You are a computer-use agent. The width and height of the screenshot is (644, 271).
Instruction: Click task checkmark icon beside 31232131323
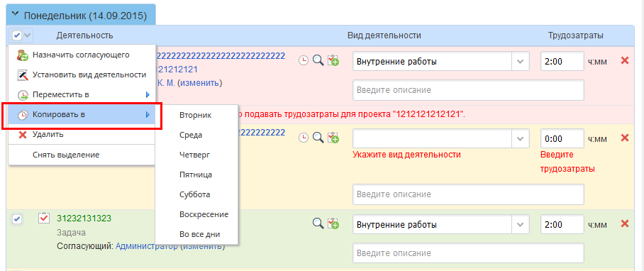pos(44,218)
